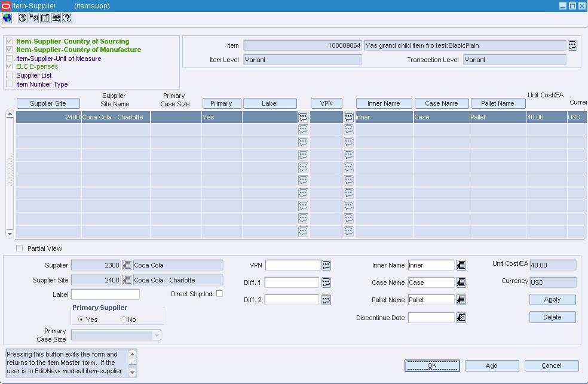Toggle Item-Supplier-Country of Manufacture checkbox

click(10, 50)
